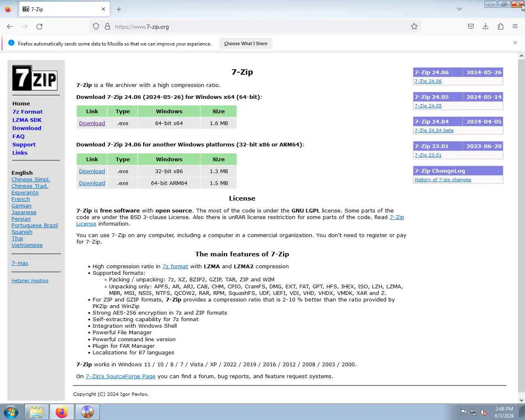Click the padlock site security icon
The image size is (525, 420).
[107, 27]
